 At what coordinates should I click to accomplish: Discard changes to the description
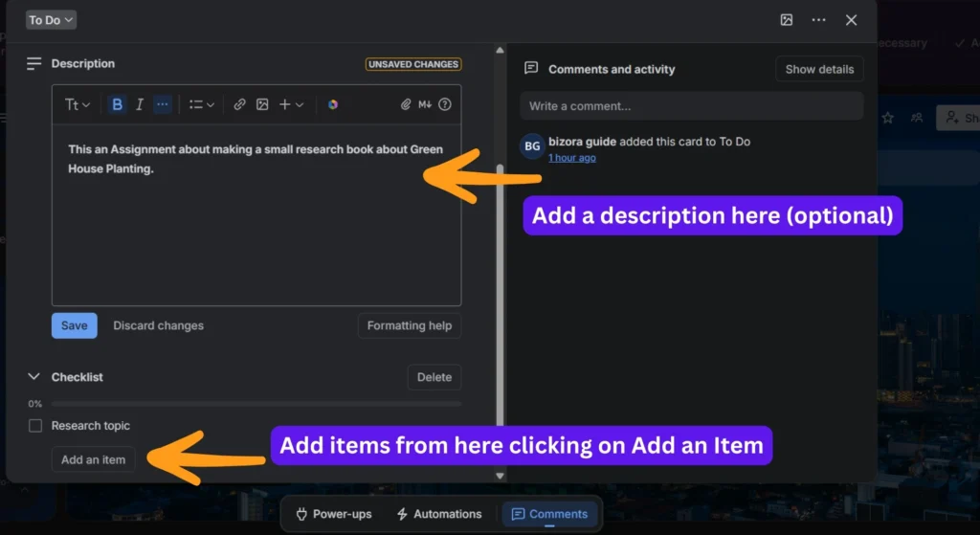click(x=158, y=325)
